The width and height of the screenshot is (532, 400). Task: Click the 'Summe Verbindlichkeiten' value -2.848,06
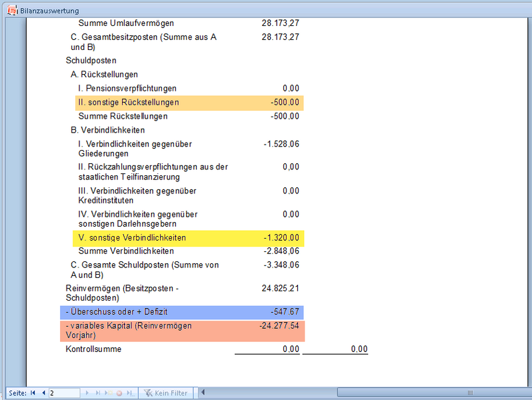(x=281, y=251)
